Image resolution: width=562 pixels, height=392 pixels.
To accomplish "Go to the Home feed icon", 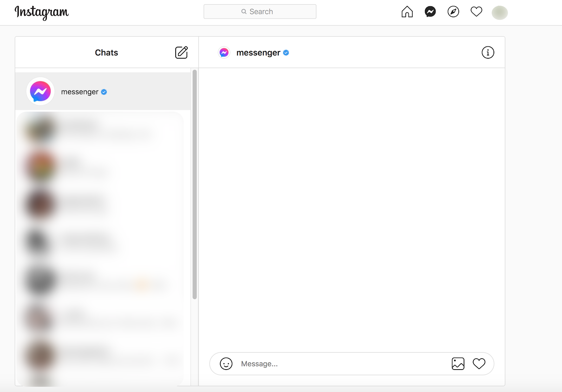I will click(407, 12).
